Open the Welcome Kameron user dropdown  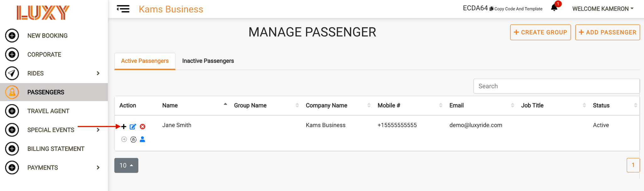tap(603, 9)
